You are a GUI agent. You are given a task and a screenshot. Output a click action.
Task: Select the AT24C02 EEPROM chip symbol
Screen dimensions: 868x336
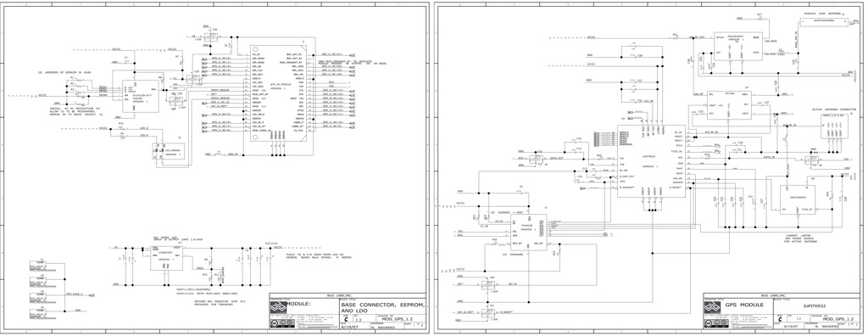[x=140, y=97]
